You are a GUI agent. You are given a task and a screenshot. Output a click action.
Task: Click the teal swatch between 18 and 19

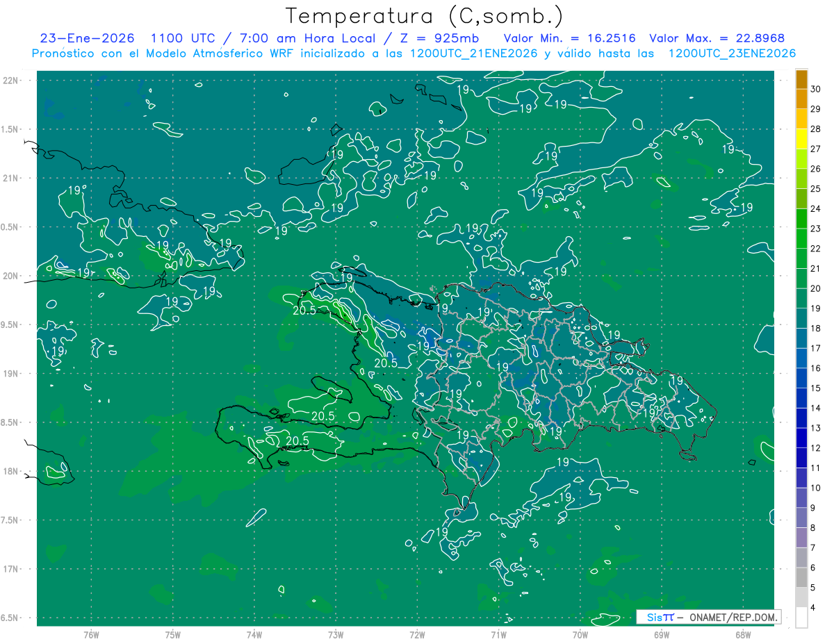click(801, 319)
